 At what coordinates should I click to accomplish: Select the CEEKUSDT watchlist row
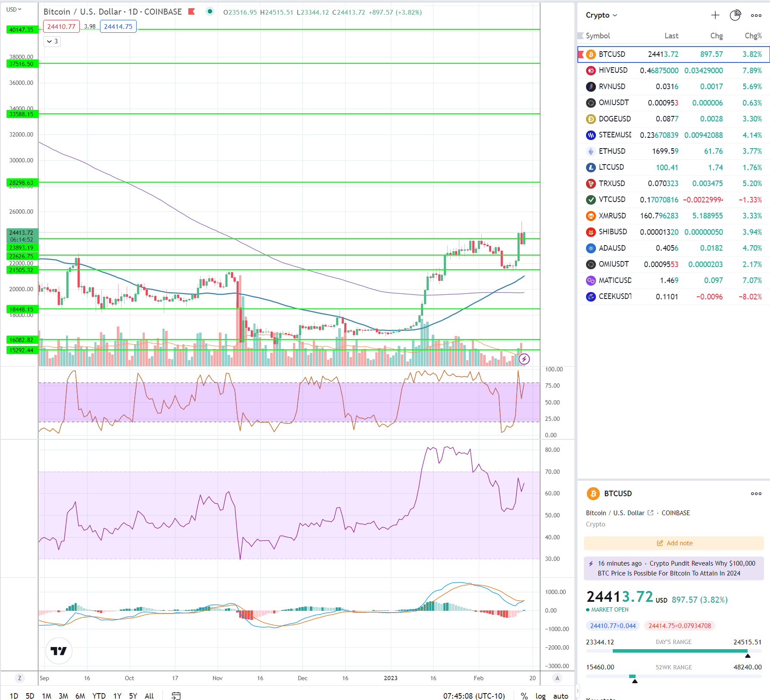click(674, 297)
